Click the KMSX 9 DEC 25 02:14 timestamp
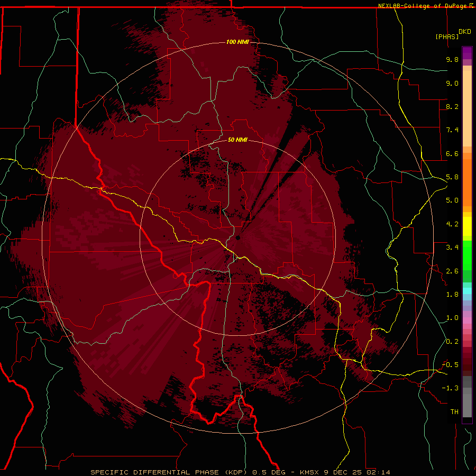Image resolution: width=476 pixels, height=476 pixels. click(345, 472)
